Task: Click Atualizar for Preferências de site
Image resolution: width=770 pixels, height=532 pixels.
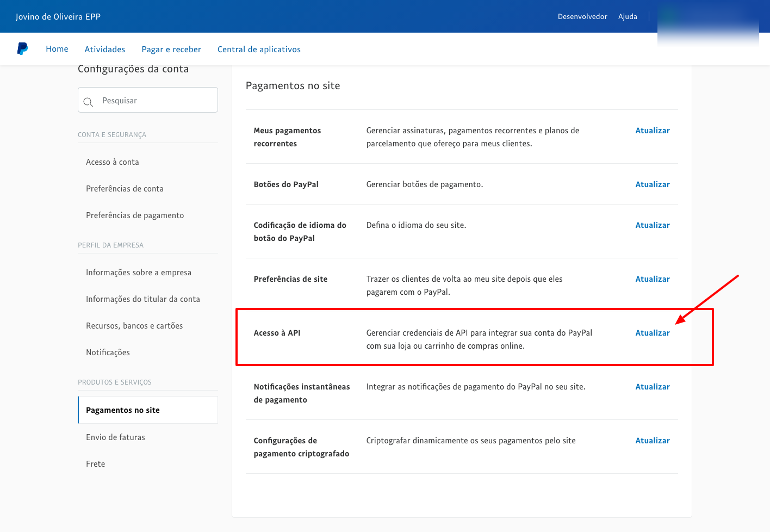Action: pos(653,279)
